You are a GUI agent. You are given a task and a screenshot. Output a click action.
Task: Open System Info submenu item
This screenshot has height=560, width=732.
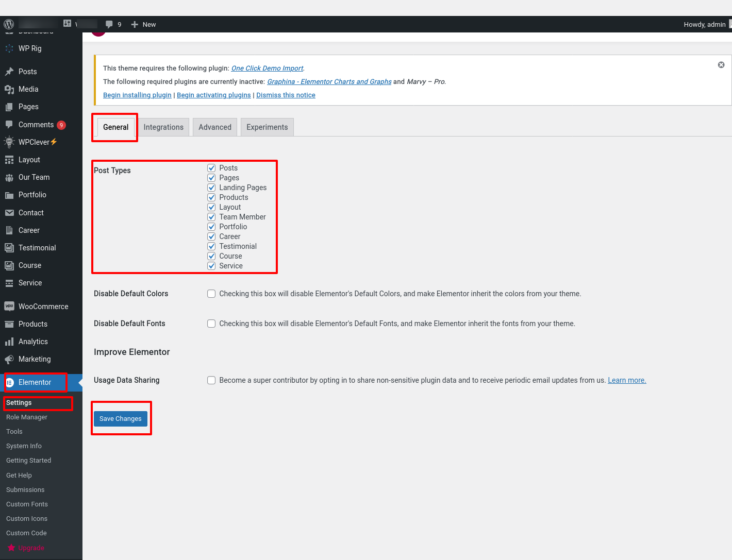(x=24, y=446)
